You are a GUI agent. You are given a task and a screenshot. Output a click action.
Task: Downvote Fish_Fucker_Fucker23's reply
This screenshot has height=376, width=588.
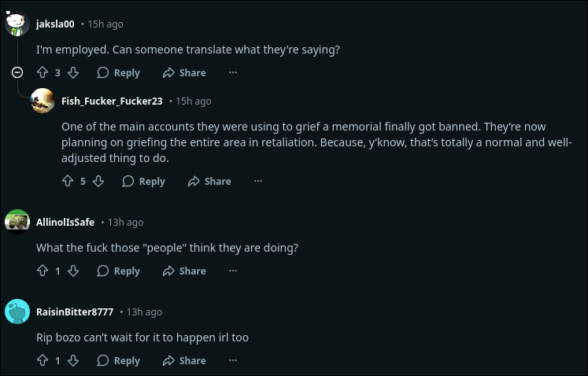[98, 181]
